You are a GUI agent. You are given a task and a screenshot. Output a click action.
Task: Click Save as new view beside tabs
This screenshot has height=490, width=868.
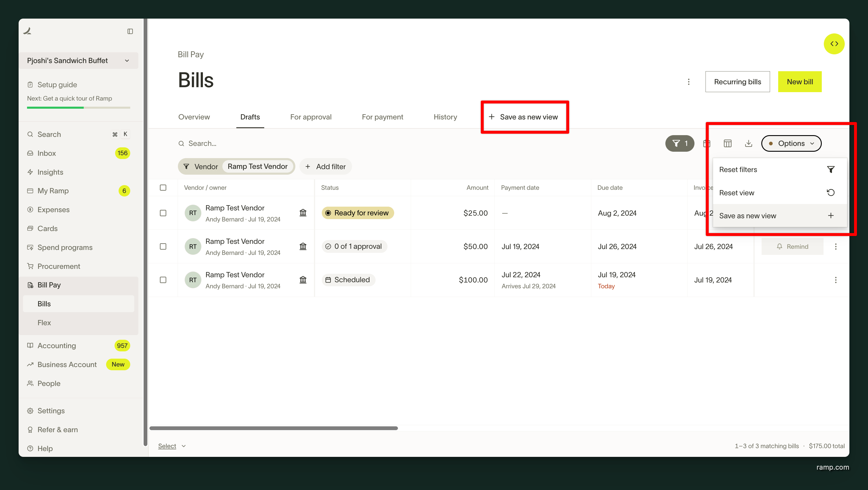tap(523, 117)
